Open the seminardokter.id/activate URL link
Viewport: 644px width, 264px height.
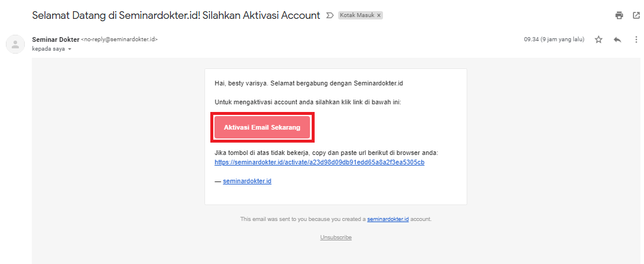(319, 162)
